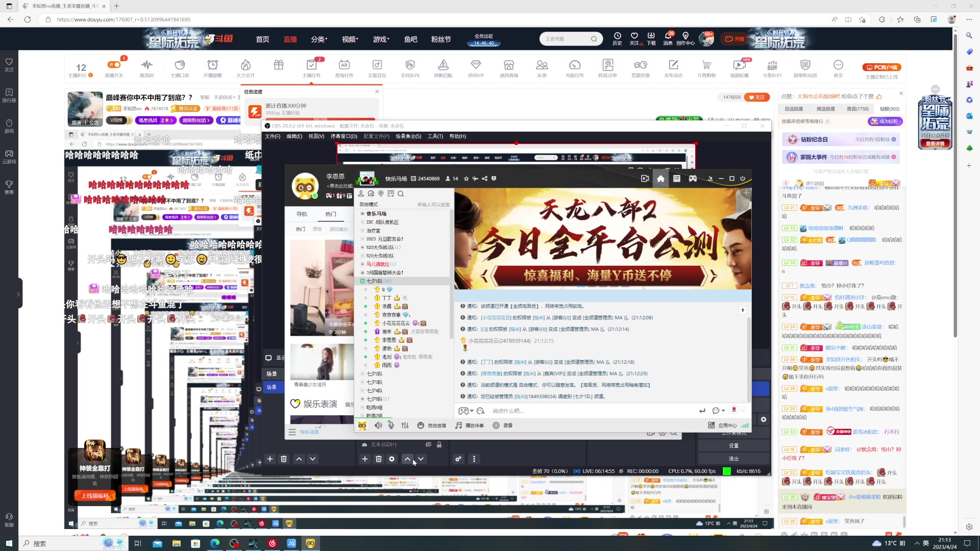Toggle 自由发言 free speech mode
The width and height of the screenshot is (980, 551).
click(x=432, y=425)
